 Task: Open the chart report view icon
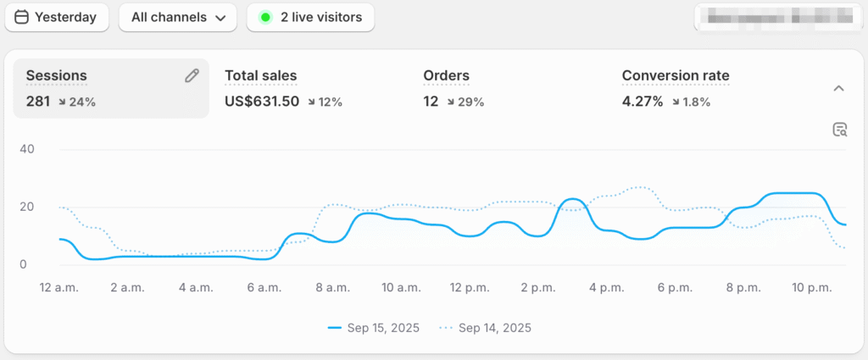click(x=839, y=130)
